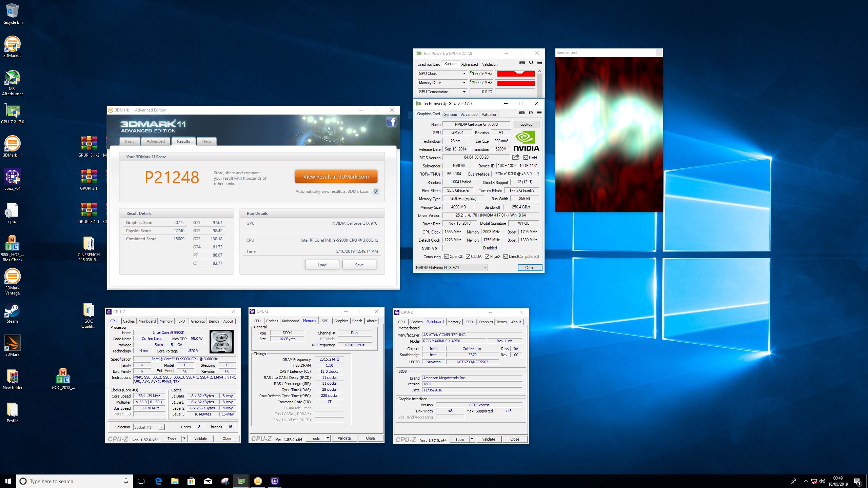Viewport: 868px width, 488px height.
Task: Open the SPD tab in CPU-Z Memory window
Action: [325, 321]
